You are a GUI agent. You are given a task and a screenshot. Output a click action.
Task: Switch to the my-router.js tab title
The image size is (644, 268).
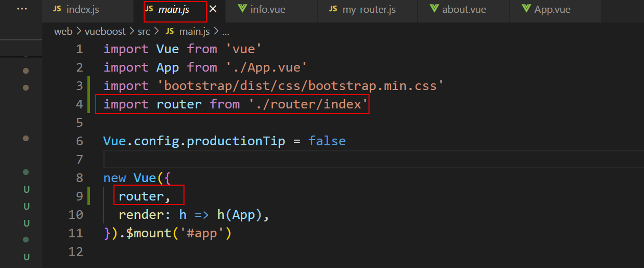tap(369, 9)
